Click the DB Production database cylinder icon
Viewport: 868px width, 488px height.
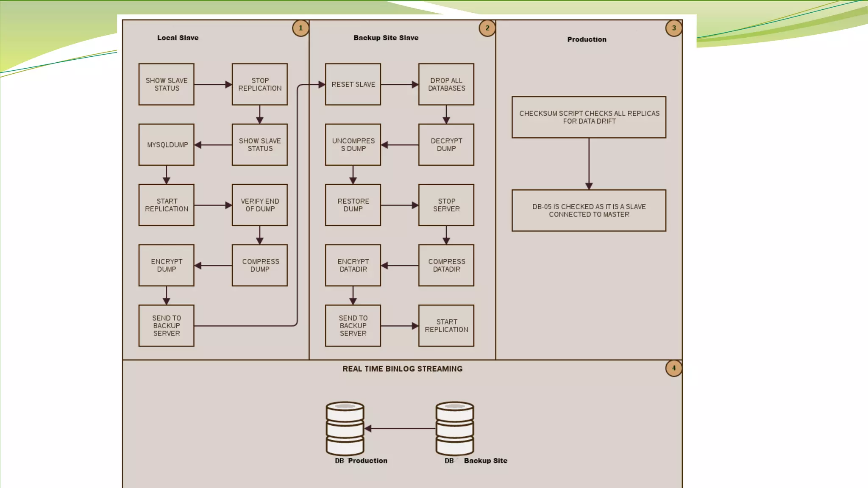click(345, 428)
